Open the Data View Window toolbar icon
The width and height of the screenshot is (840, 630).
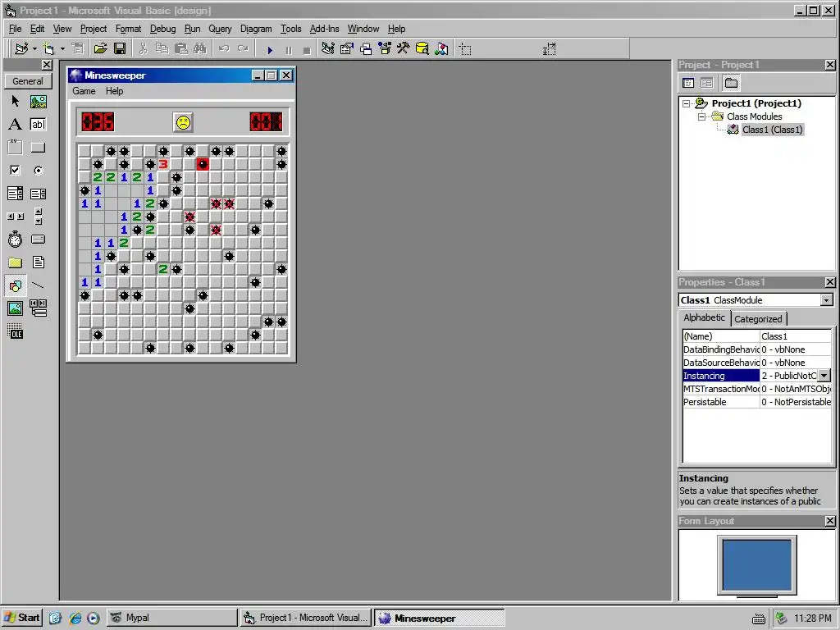(422, 48)
